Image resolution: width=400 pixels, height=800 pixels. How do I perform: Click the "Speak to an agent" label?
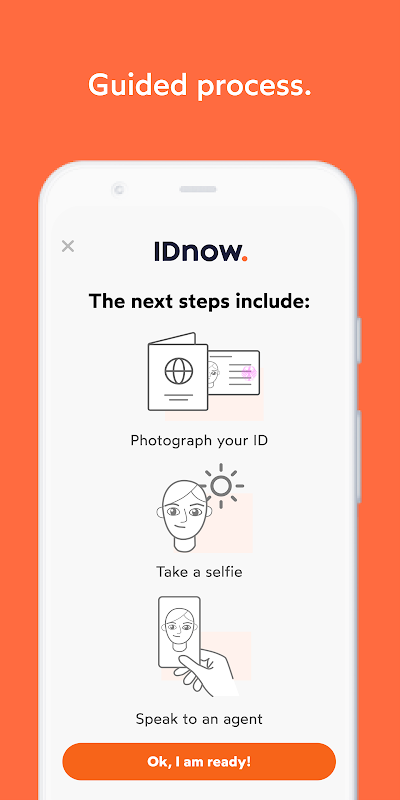click(199, 719)
